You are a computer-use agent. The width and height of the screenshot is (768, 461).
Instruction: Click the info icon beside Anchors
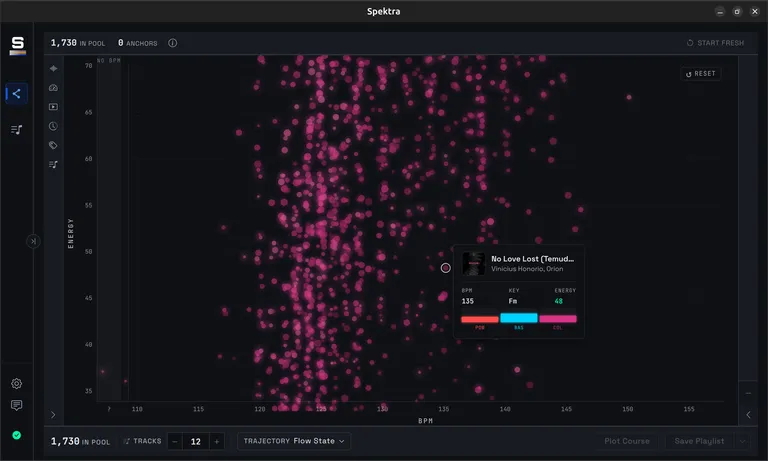pos(172,43)
